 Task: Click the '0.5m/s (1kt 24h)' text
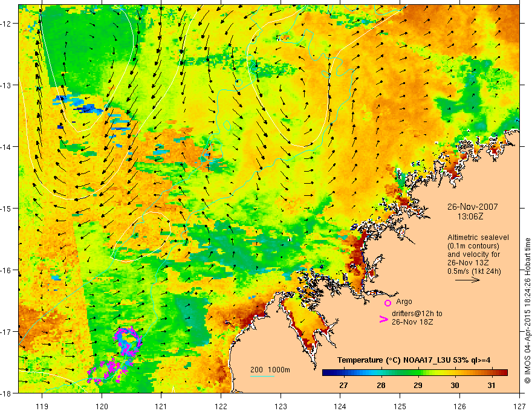474,271
